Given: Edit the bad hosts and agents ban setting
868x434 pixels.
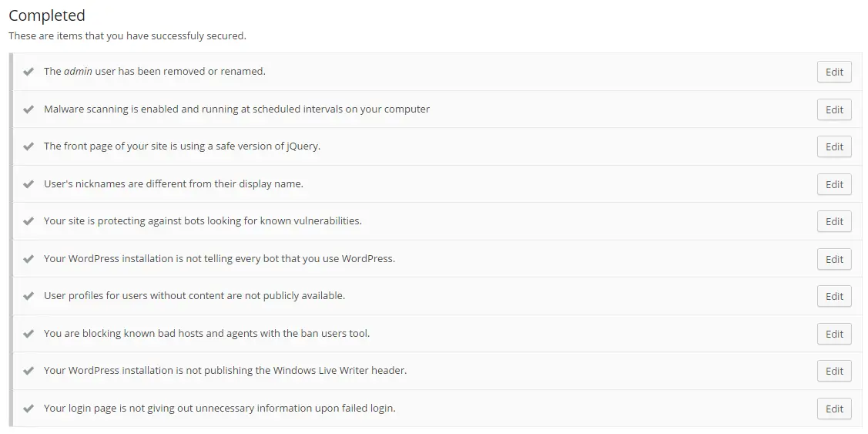Looking at the screenshot, I should pyautogui.click(x=834, y=335).
